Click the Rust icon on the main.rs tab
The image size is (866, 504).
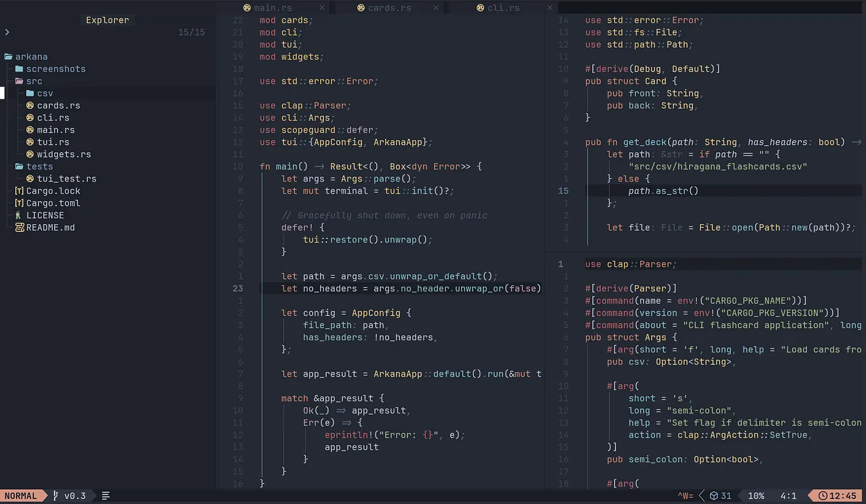(x=246, y=8)
